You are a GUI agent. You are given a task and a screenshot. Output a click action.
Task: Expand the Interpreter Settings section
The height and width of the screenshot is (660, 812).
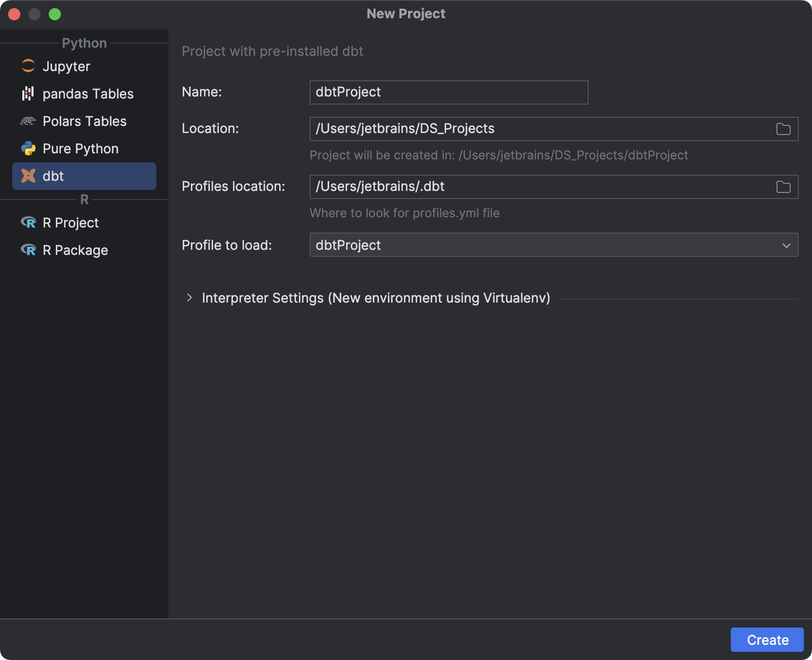(190, 298)
